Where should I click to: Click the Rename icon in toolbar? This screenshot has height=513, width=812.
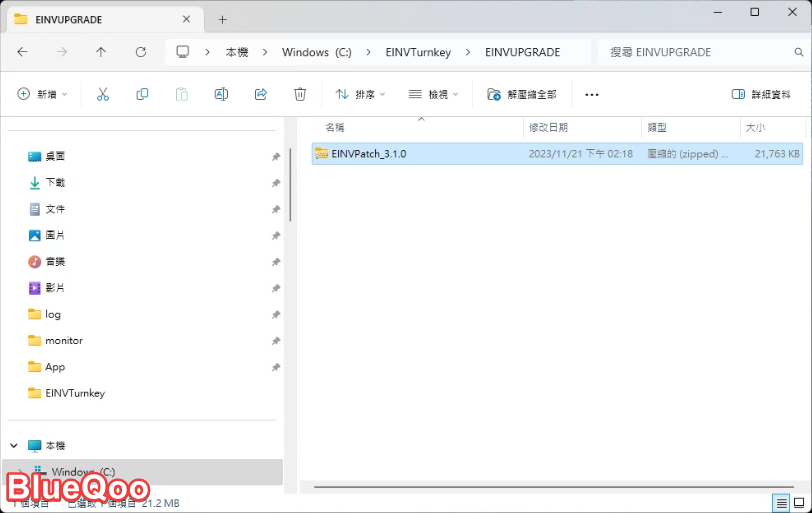[x=221, y=94]
